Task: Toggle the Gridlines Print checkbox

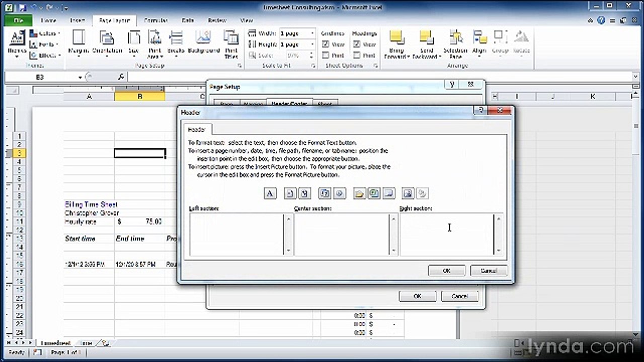Action: (326, 55)
